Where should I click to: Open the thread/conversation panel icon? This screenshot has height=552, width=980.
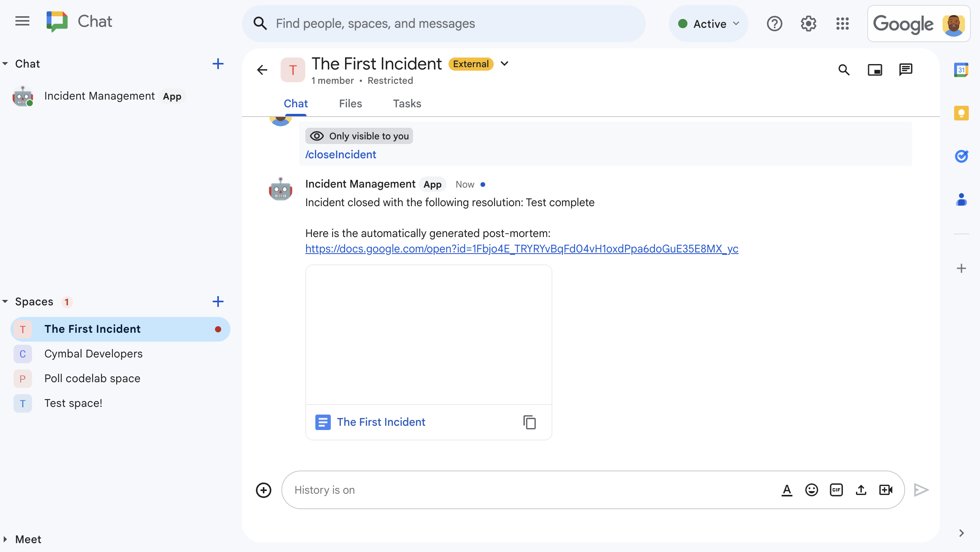click(905, 69)
